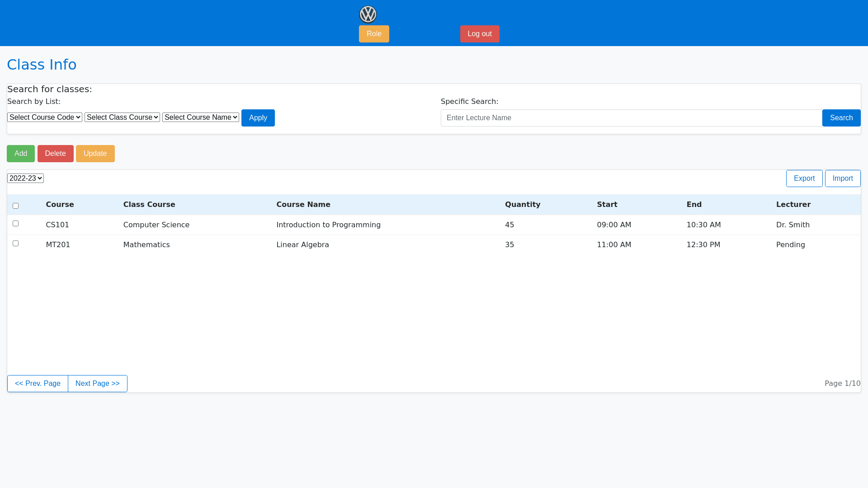Viewport: 868px width, 488px height.
Task: Go to the previous page of classes
Action: click(38, 383)
